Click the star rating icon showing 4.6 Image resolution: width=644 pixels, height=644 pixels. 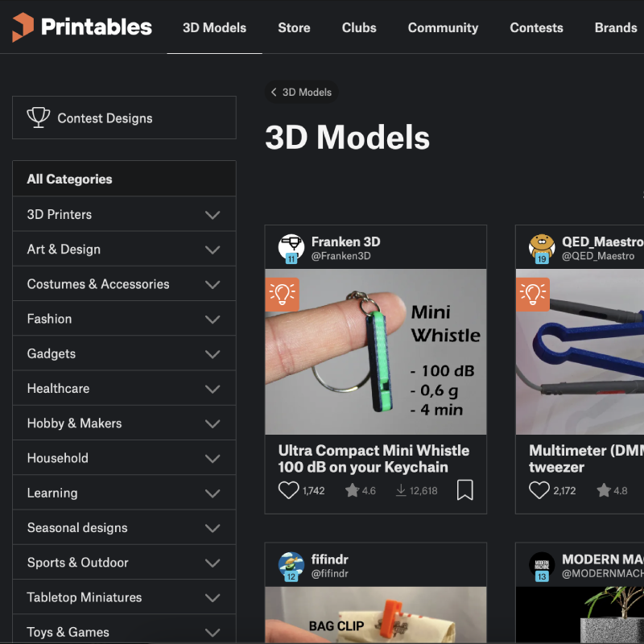[352, 490]
